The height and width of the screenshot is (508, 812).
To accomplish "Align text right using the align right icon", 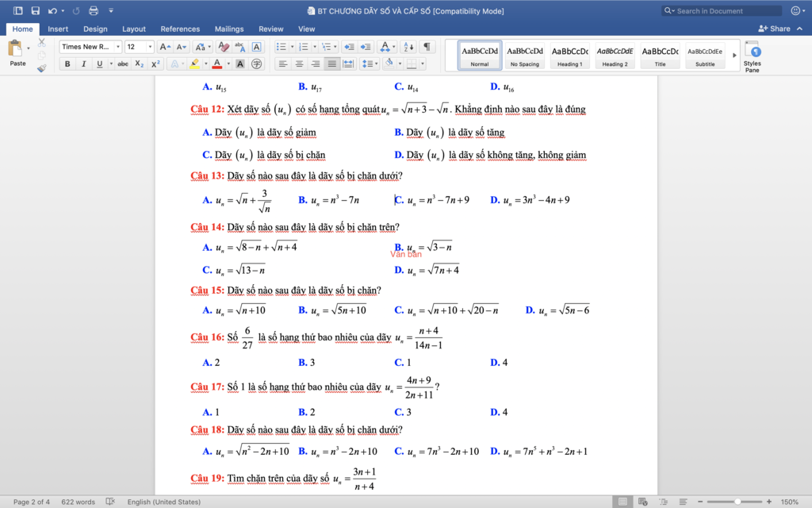I will 316,63.
